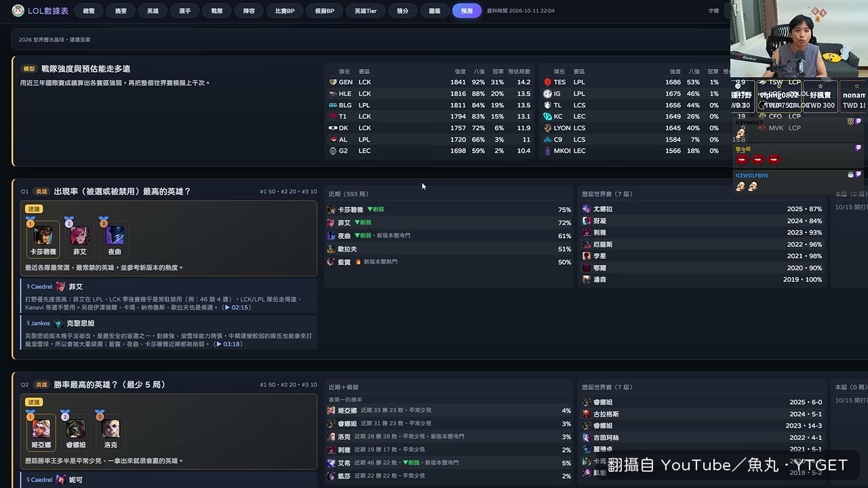Click the 卡莎碧雅 champion portrait in Q1 suggestions
This screenshot has width=868, height=488.
click(x=43, y=235)
